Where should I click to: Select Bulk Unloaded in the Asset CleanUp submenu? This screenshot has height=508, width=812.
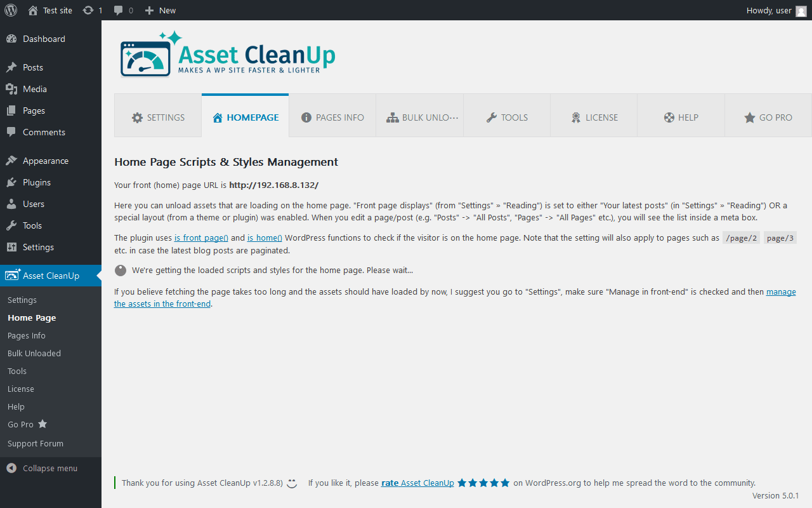pos(33,353)
